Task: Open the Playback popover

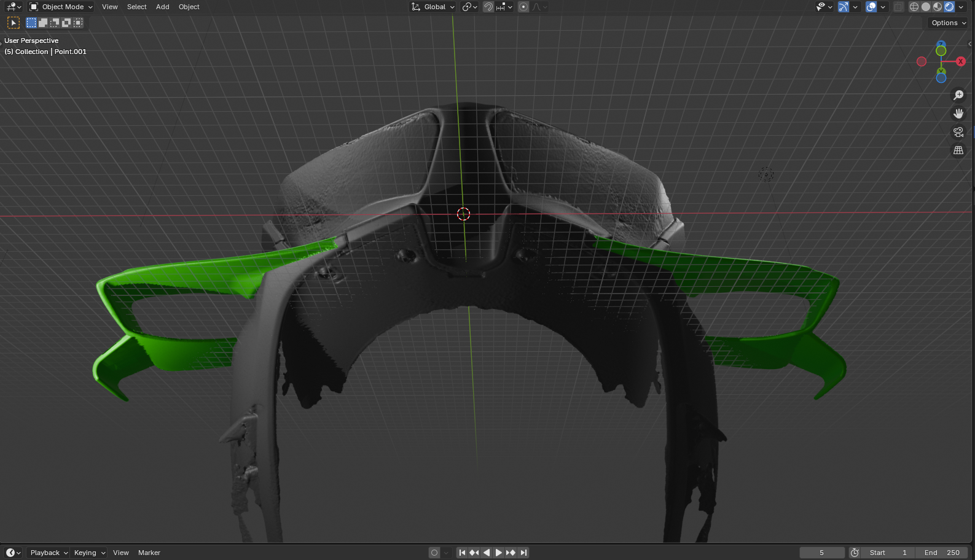Action: point(49,553)
